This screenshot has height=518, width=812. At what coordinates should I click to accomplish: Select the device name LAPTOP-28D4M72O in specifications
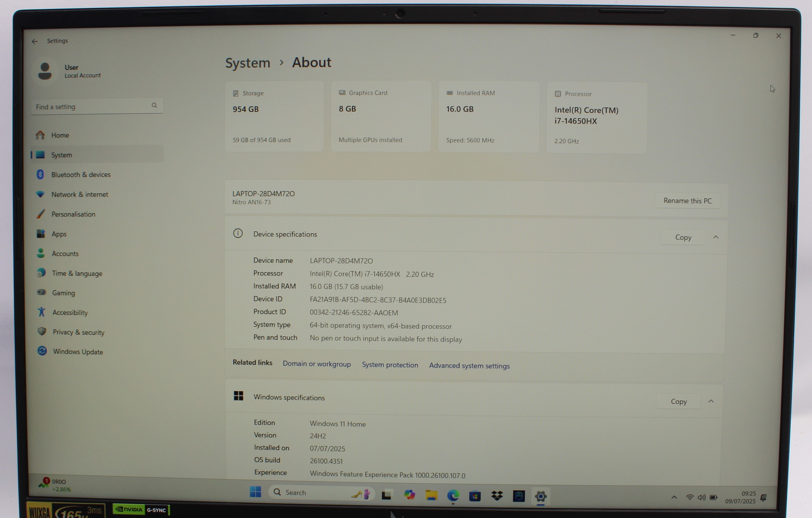pyautogui.click(x=341, y=261)
